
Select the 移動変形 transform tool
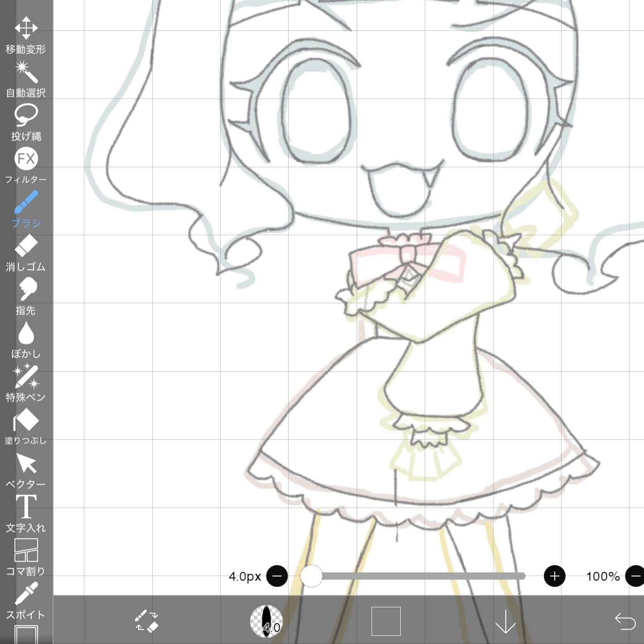pyautogui.click(x=26, y=35)
